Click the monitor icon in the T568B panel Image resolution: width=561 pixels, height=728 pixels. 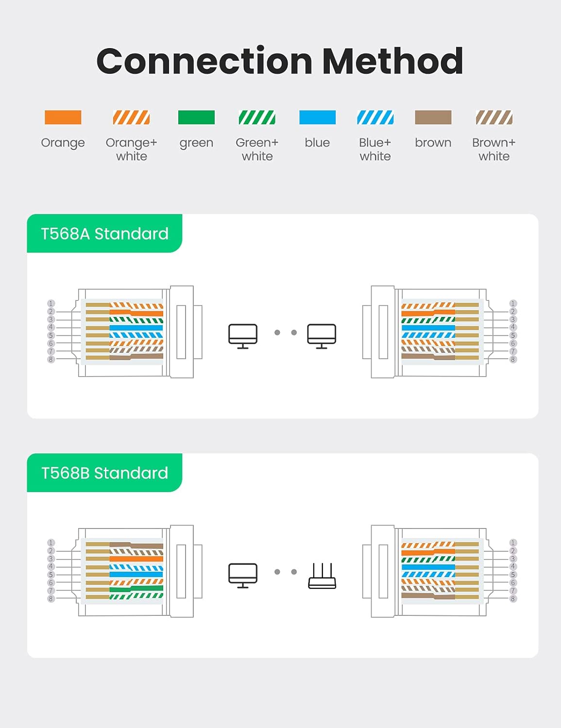click(243, 575)
